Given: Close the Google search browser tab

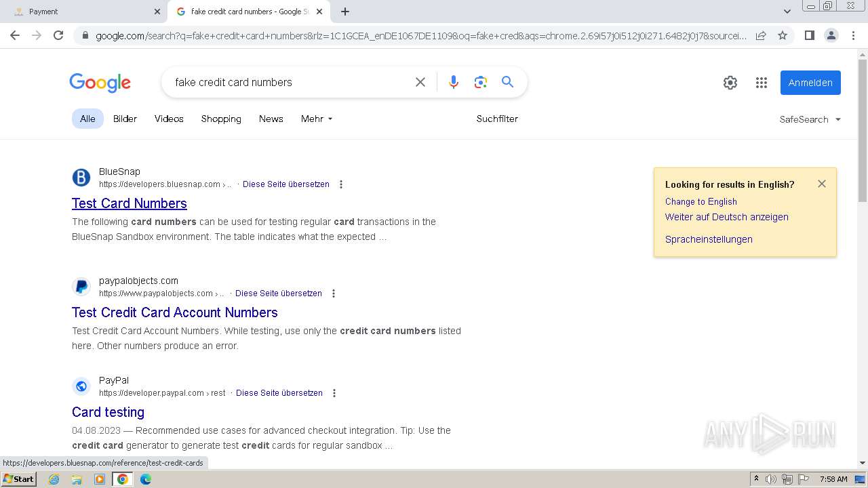Looking at the screenshot, I should (x=319, y=12).
